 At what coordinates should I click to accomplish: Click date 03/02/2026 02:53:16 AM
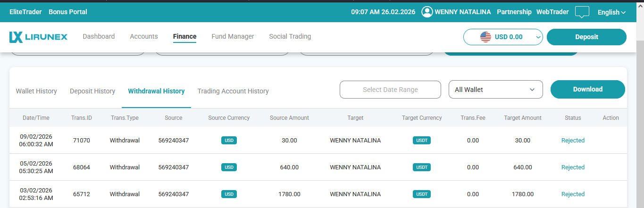click(36, 194)
